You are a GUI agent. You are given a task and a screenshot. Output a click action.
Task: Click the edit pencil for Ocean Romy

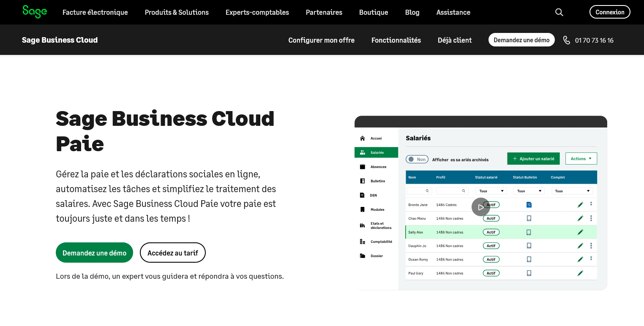[x=580, y=259]
